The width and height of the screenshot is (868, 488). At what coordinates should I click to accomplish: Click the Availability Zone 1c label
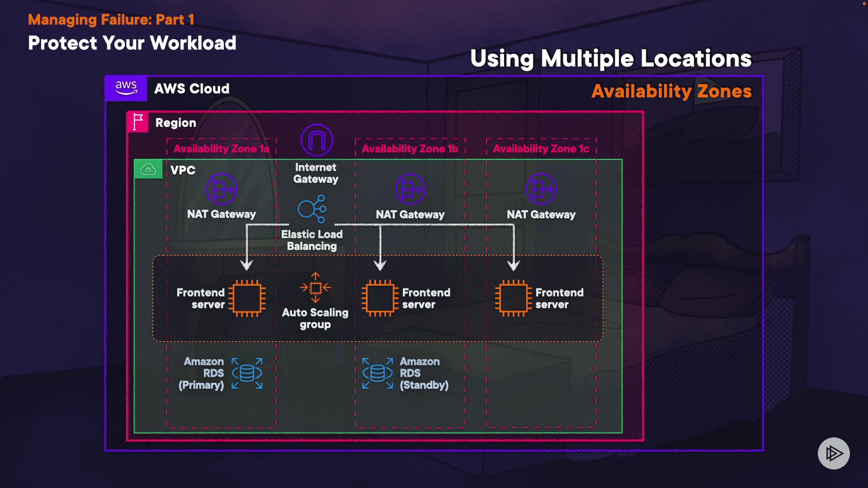point(541,149)
